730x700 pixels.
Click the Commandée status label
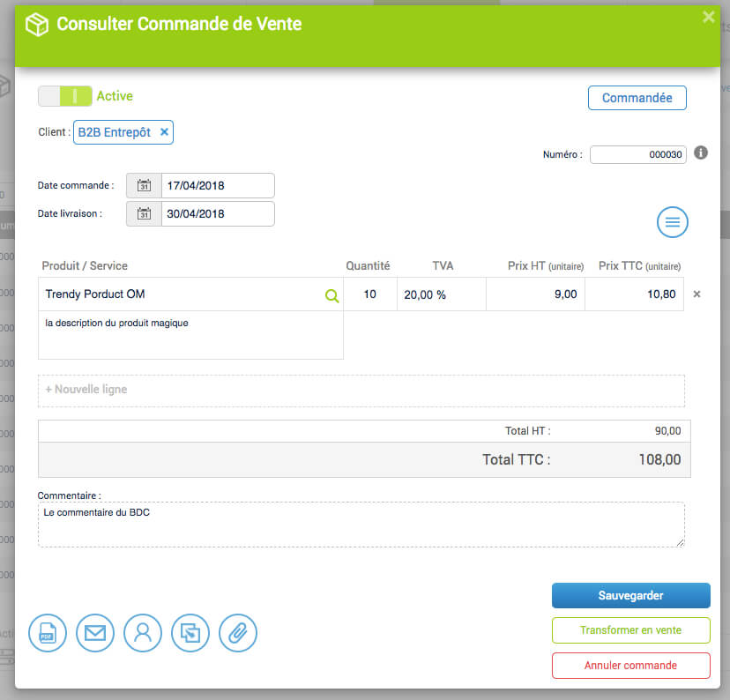637,98
